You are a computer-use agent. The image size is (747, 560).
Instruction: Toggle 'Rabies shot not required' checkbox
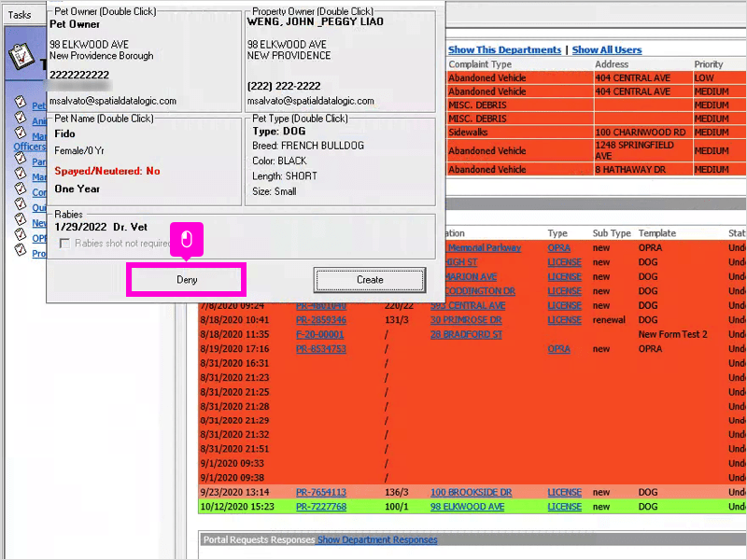click(64, 244)
